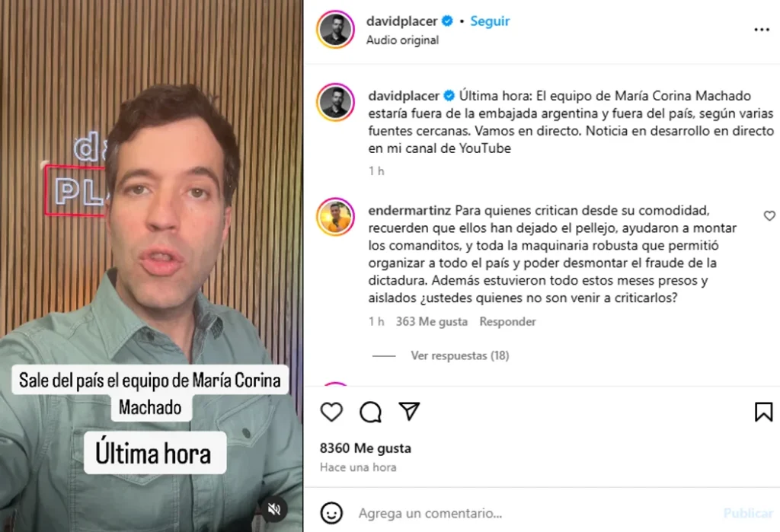Click the video to pause playback
This screenshot has height=532, width=780.
152,266
